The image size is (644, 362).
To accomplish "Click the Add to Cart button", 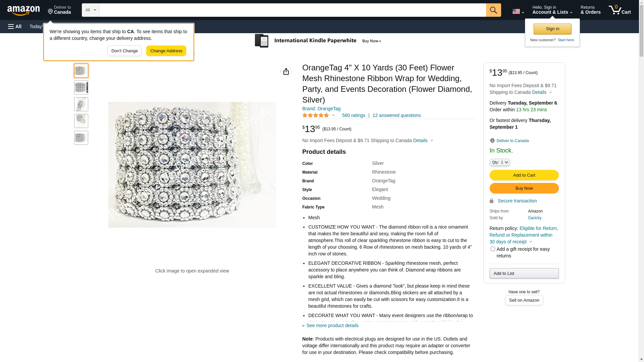I will click(x=524, y=175).
